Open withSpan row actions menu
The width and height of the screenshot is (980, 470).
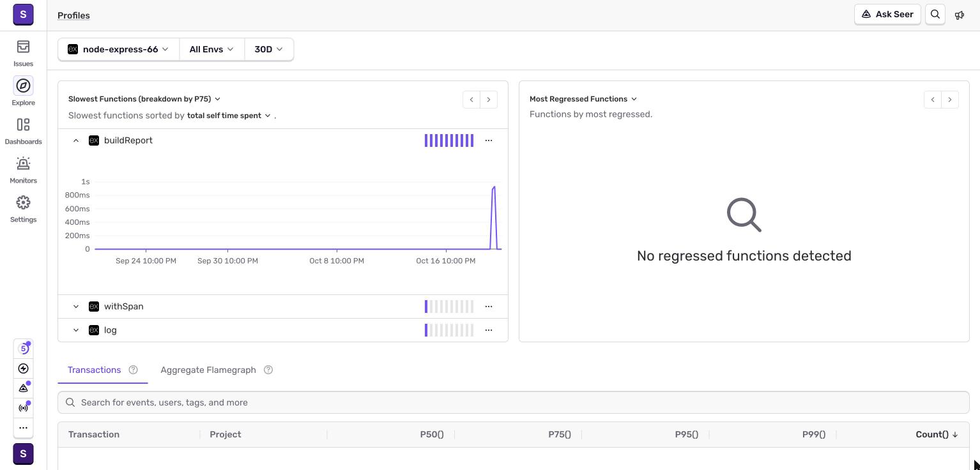pos(489,307)
